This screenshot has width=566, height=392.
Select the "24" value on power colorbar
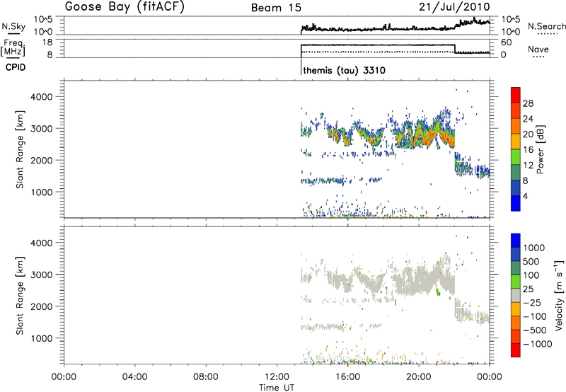point(528,119)
